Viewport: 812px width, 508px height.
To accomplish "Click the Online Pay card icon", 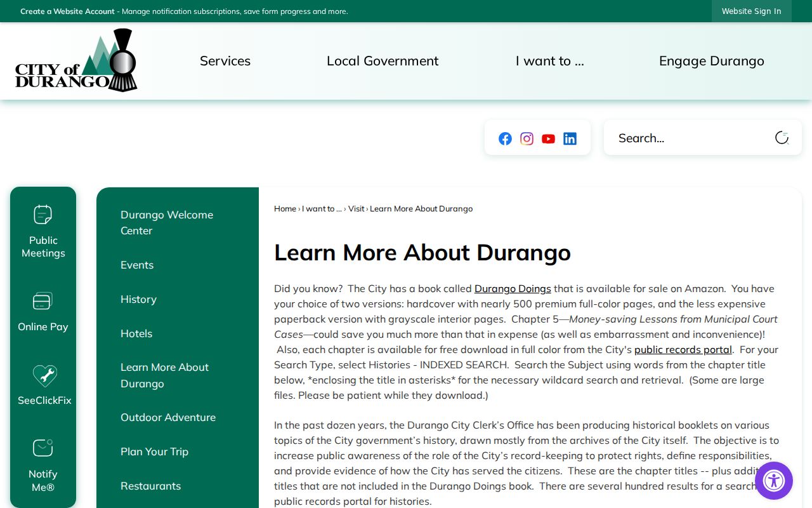I will point(43,301).
